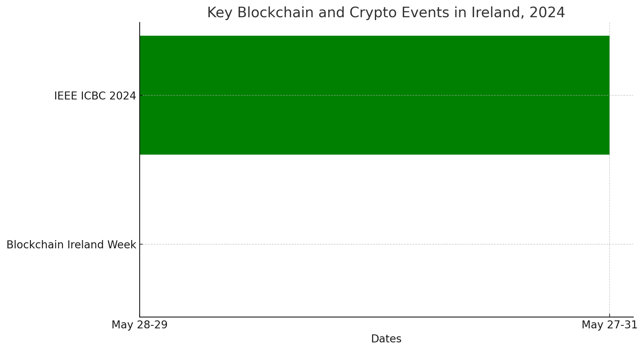The image size is (644, 351).
Task: Select the May 27-31 date tick label
Action: (609, 325)
